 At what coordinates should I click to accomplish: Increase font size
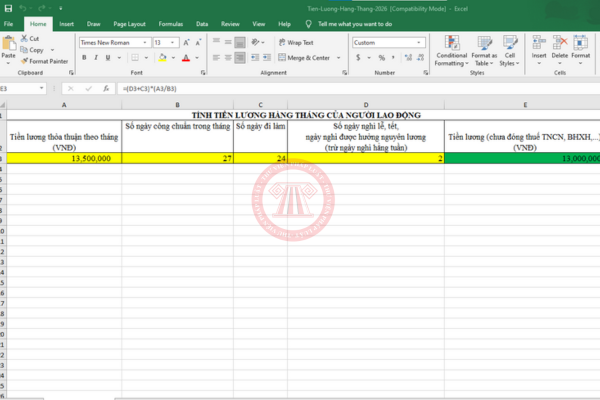click(x=186, y=42)
